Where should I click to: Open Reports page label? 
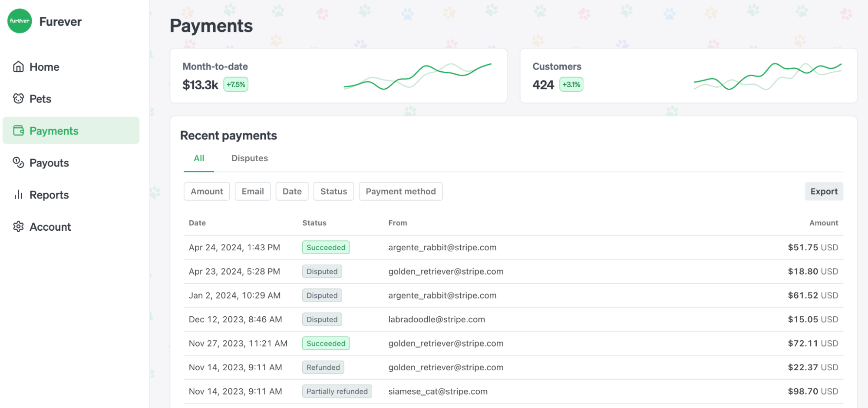49,195
